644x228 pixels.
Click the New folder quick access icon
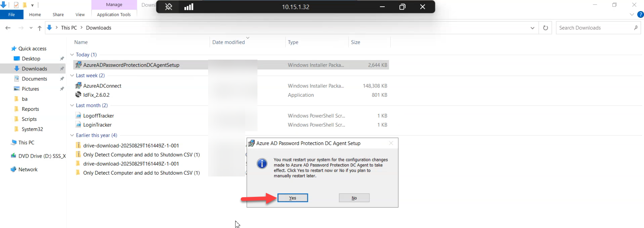click(24, 5)
